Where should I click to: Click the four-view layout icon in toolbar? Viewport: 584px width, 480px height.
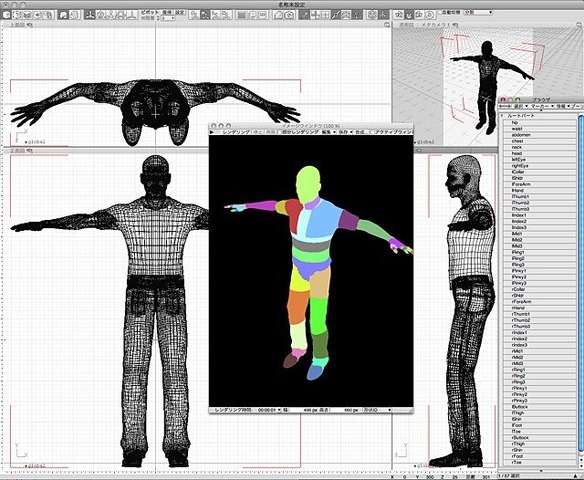tap(325, 15)
